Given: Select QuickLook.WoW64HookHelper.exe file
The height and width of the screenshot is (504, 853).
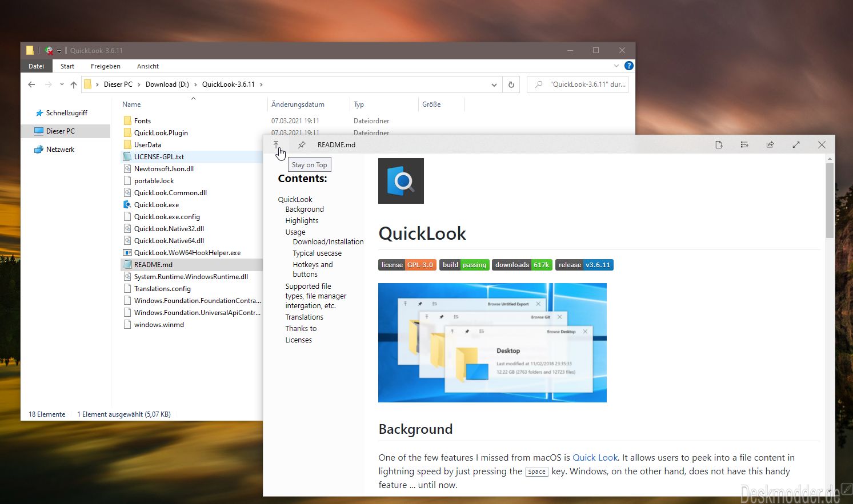Looking at the screenshot, I should (x=187, y=253).
